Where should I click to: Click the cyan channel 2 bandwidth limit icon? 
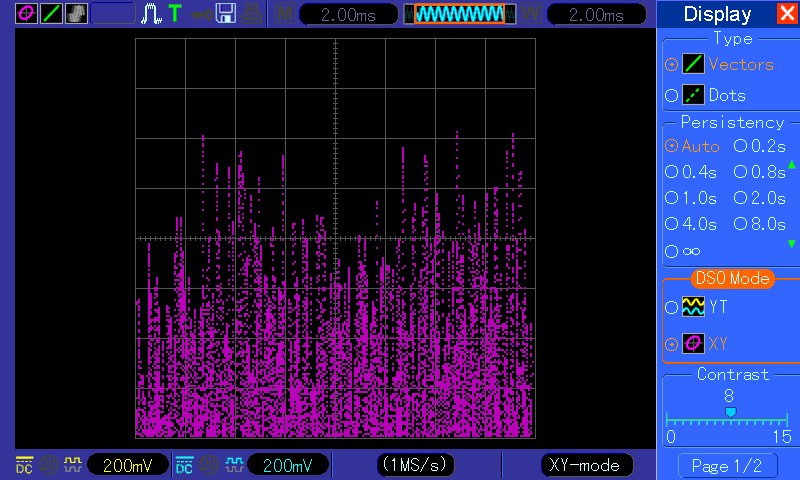209,465
